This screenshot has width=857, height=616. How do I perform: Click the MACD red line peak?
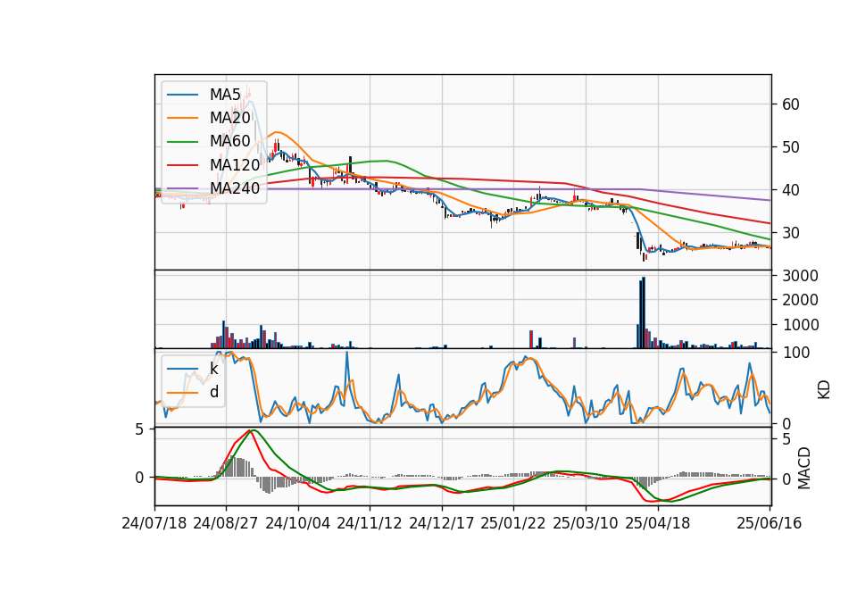click(250, 430)
